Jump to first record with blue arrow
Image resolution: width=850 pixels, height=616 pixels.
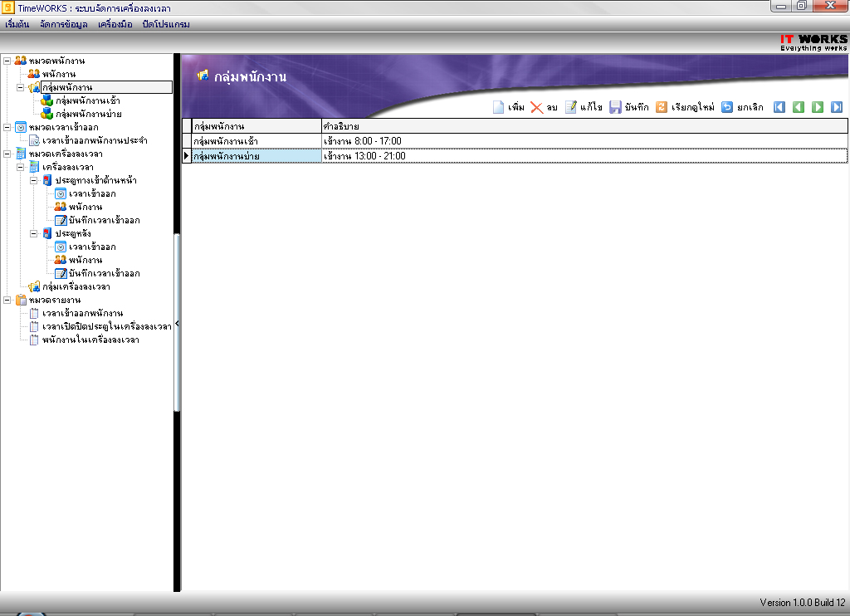coord(779,107)
